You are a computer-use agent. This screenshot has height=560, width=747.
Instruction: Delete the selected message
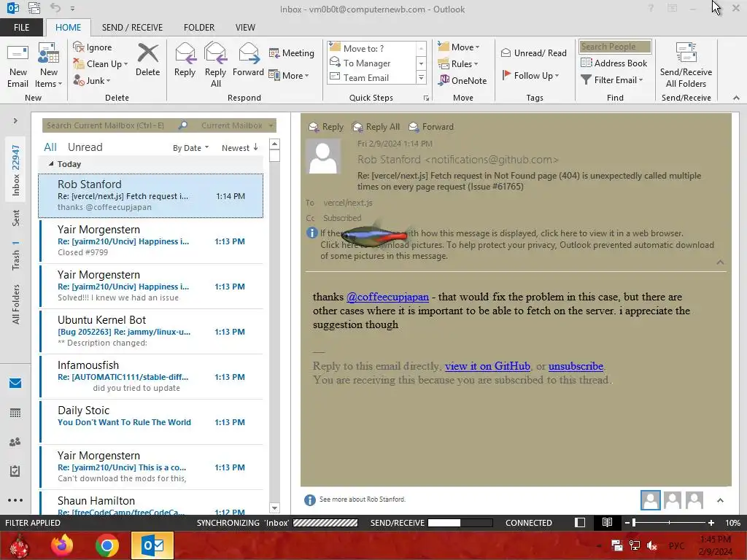pyautogui.click(x=147, y=60)
